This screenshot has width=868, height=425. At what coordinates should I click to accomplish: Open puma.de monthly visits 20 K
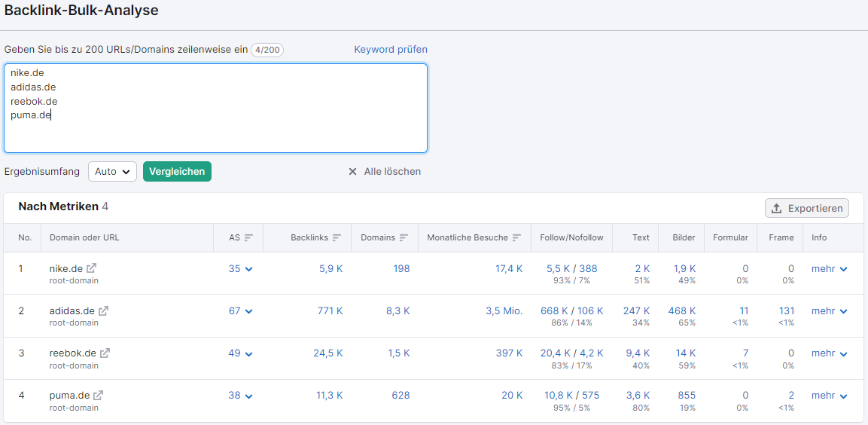click(512, 396)
